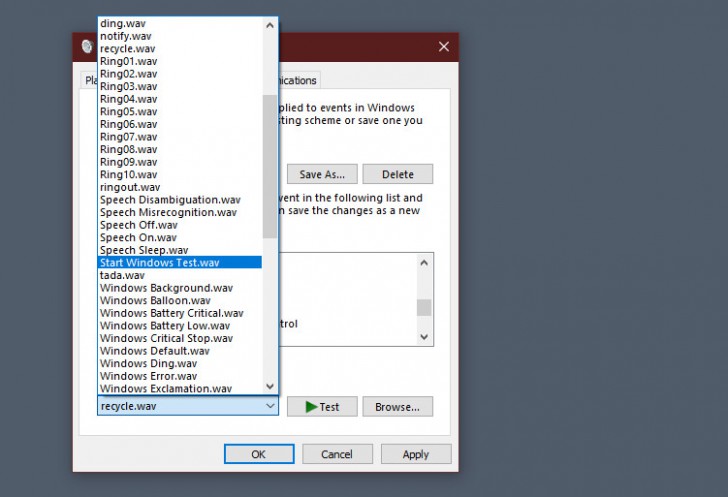
Task: Select Windows Balloon.wav
Action: 180,300
